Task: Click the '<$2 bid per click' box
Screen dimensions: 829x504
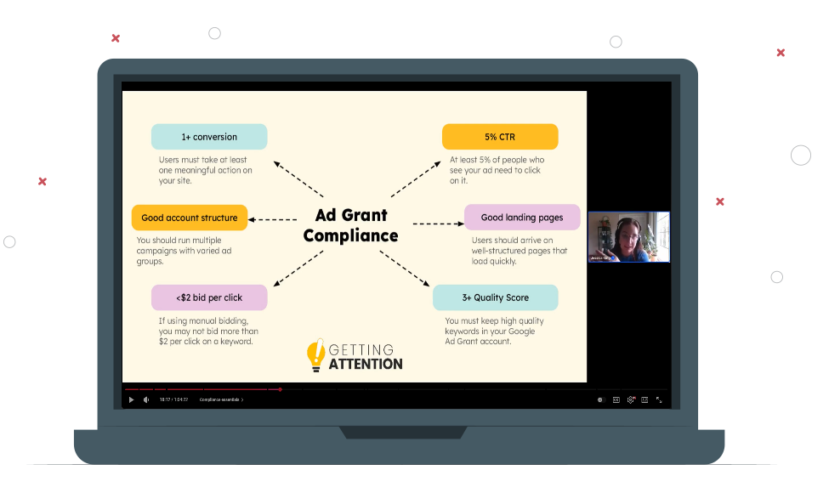Action: click(209, 297)
